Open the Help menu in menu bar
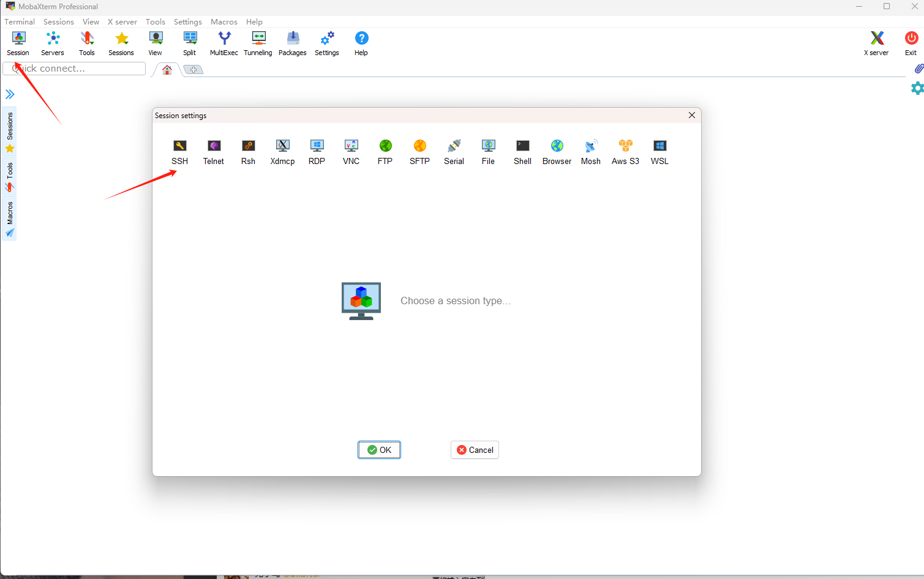This screenshot has height=579, width=924. 254,21
